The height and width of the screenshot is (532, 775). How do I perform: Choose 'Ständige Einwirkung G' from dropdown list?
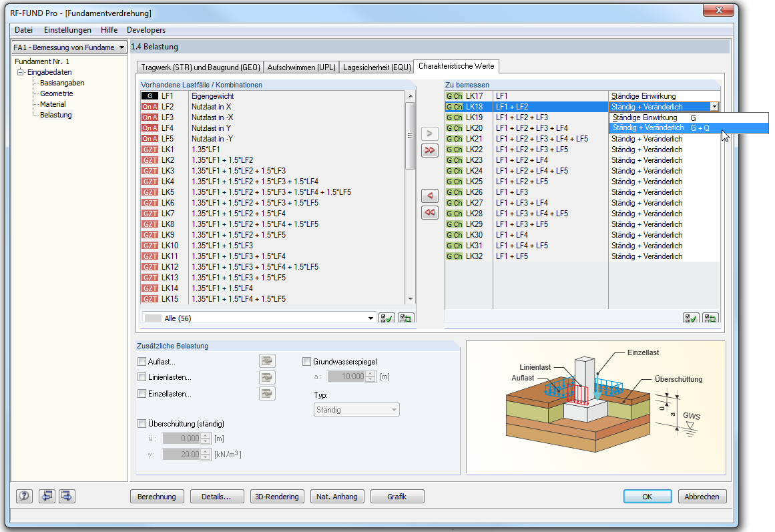click(689, 117)
